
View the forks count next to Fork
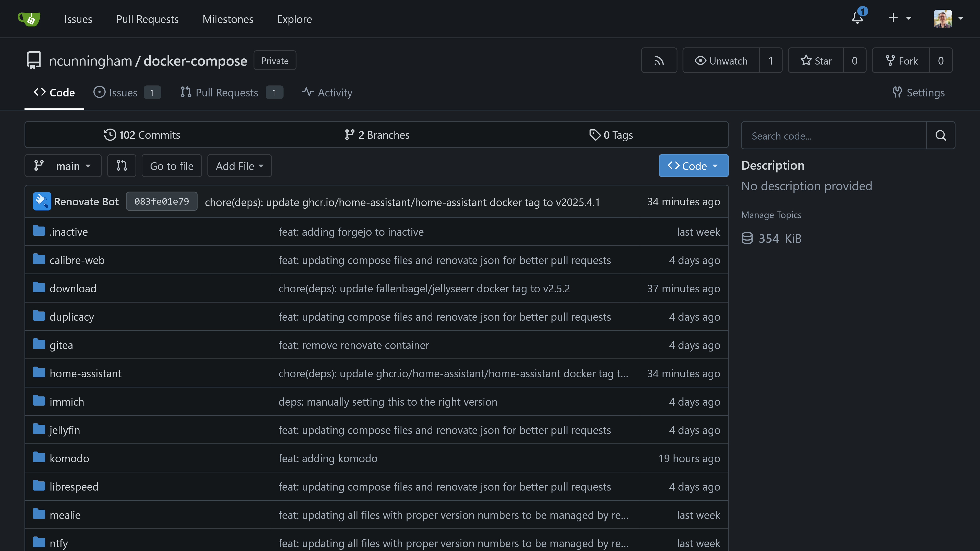click(x=941, y=60)
